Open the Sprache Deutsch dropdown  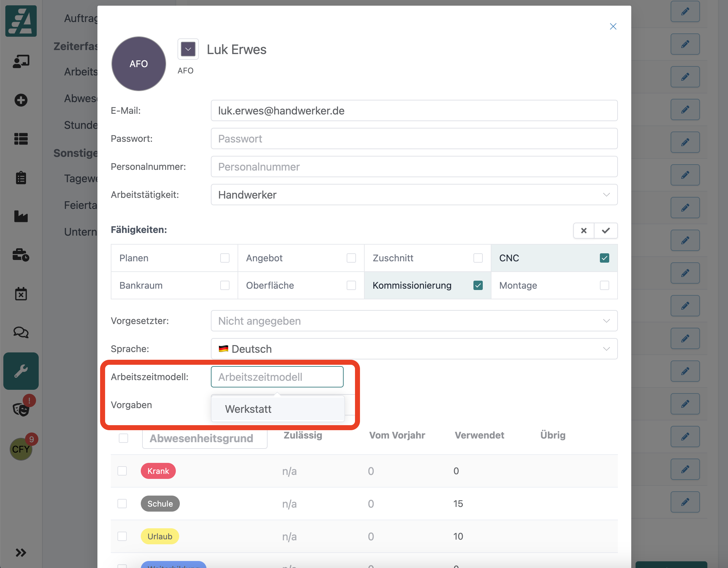point(414,349)
